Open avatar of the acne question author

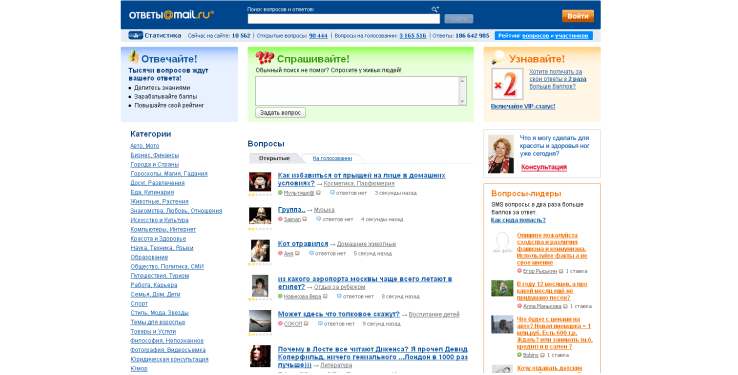(260, 182)
